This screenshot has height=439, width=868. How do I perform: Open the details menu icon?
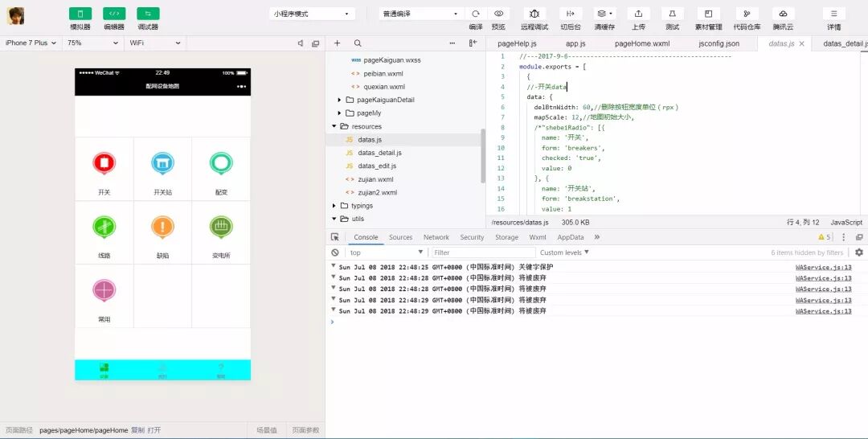point(833,14)
